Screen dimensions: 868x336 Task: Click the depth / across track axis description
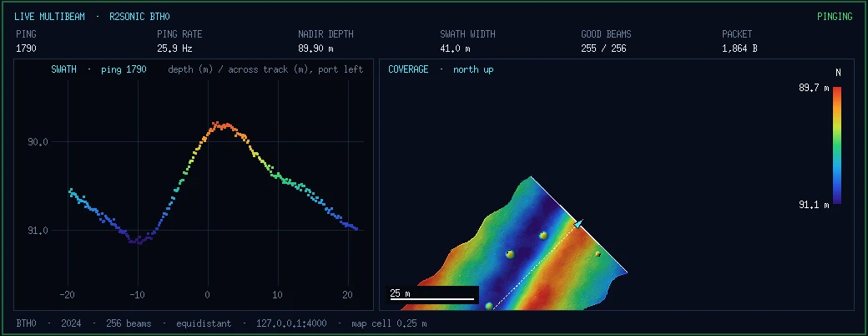click(265, 69)
